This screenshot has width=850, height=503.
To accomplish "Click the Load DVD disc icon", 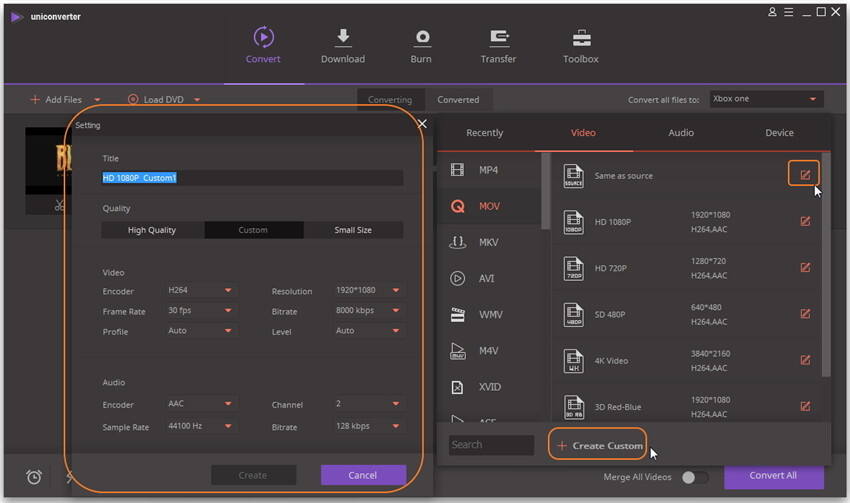I will (133, 99).
